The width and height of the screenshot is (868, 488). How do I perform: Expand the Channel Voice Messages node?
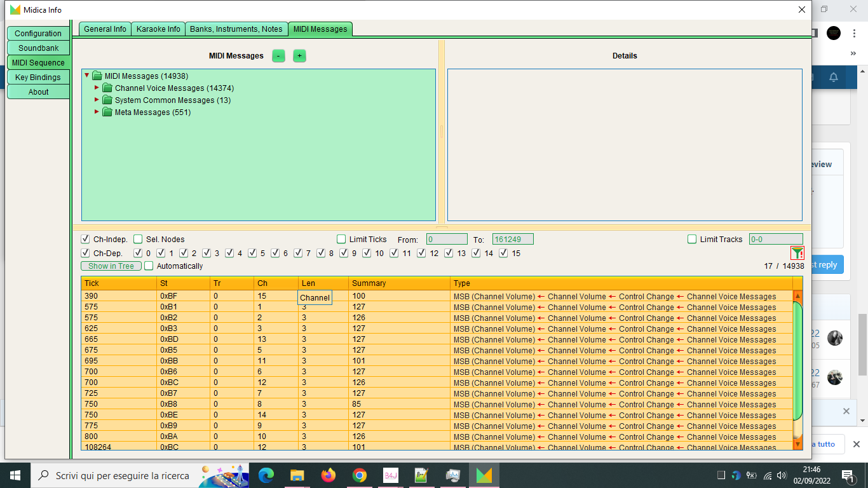97,88
